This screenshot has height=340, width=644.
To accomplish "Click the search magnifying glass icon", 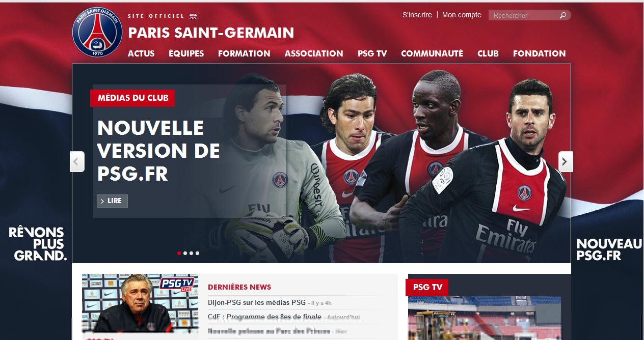I will (563, 15).
